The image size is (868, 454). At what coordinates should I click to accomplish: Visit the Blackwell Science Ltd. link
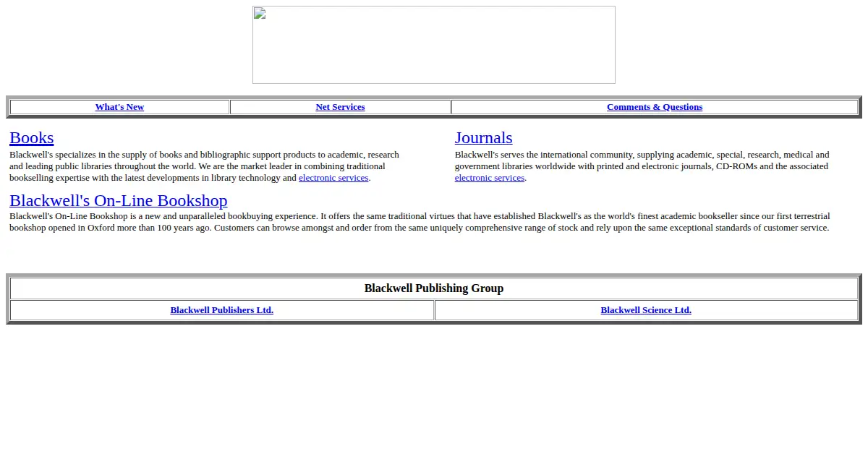tap(646, 310)
